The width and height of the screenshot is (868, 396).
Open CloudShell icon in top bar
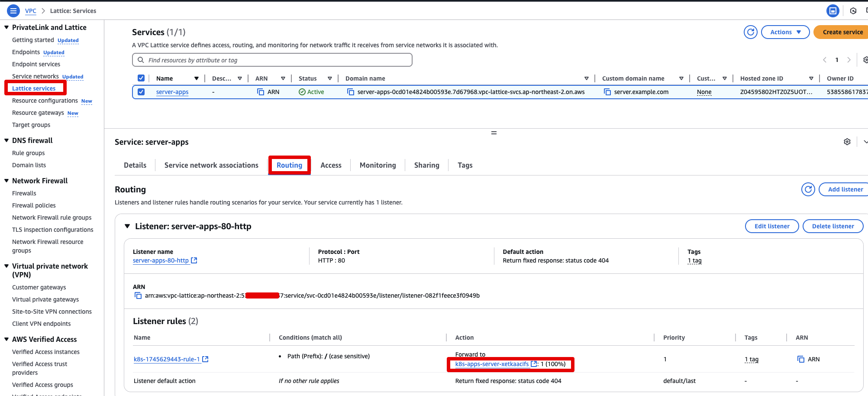833,11
